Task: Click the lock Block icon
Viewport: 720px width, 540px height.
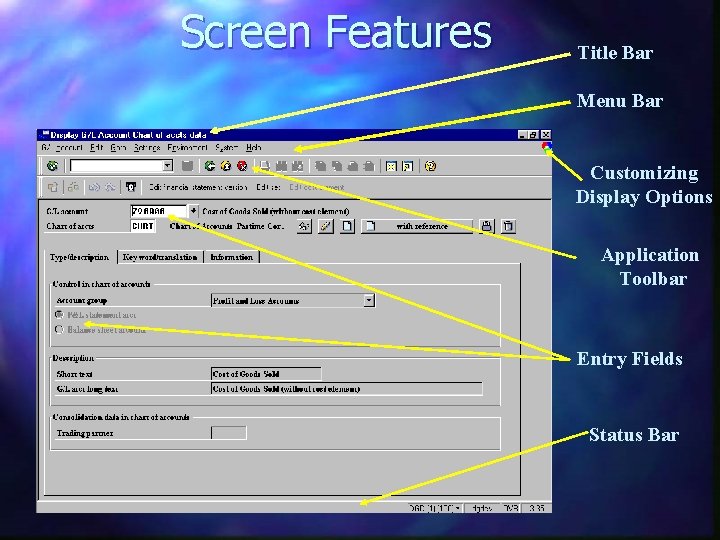Action: pyautogui.click(x=486, y=226)
